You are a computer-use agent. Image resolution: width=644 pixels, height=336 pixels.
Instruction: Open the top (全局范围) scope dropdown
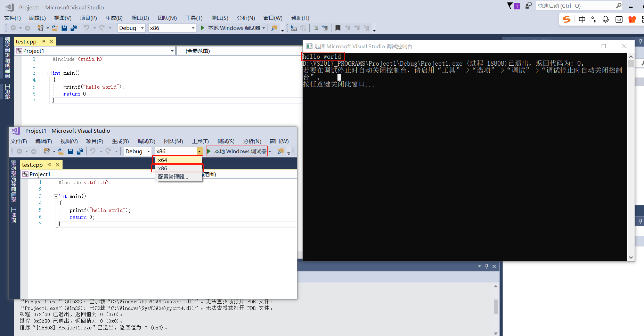240,51
